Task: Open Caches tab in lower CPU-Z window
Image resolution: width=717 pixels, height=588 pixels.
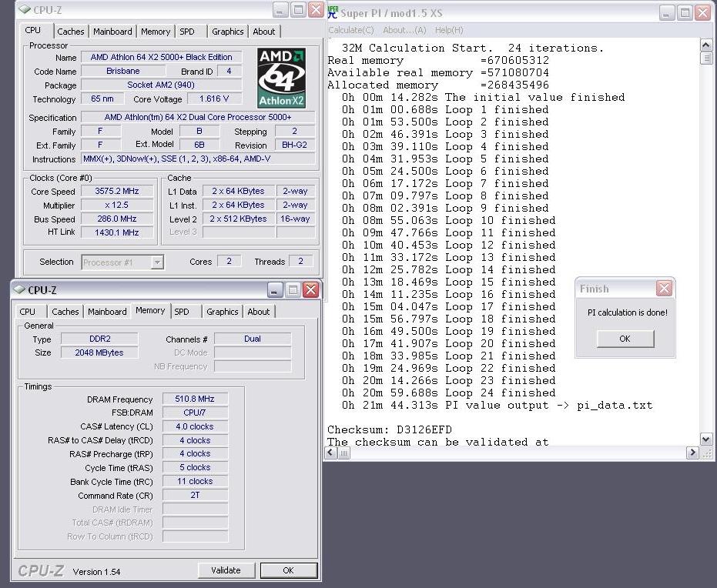Action: tap(65, 312)
